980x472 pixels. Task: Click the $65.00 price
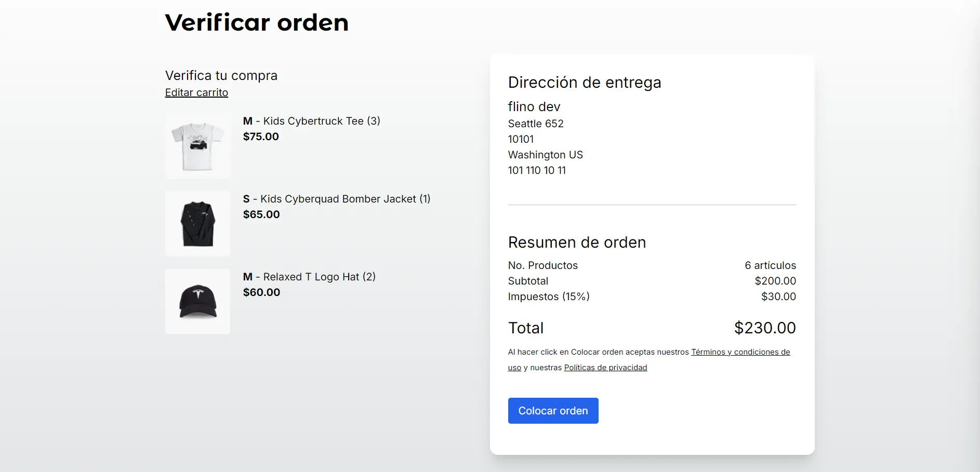pyautogui.click(x=261, y=214)
